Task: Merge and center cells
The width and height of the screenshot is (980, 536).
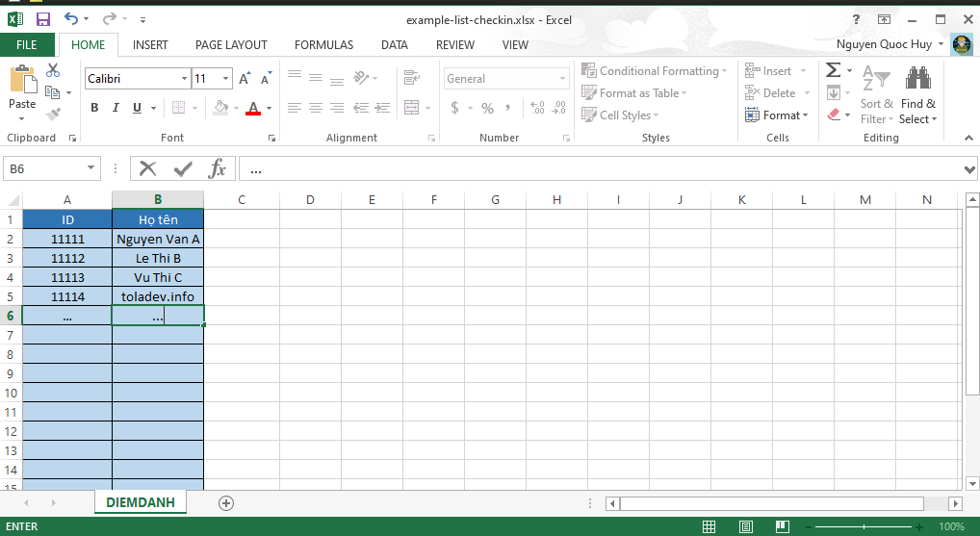Action: 411,108
